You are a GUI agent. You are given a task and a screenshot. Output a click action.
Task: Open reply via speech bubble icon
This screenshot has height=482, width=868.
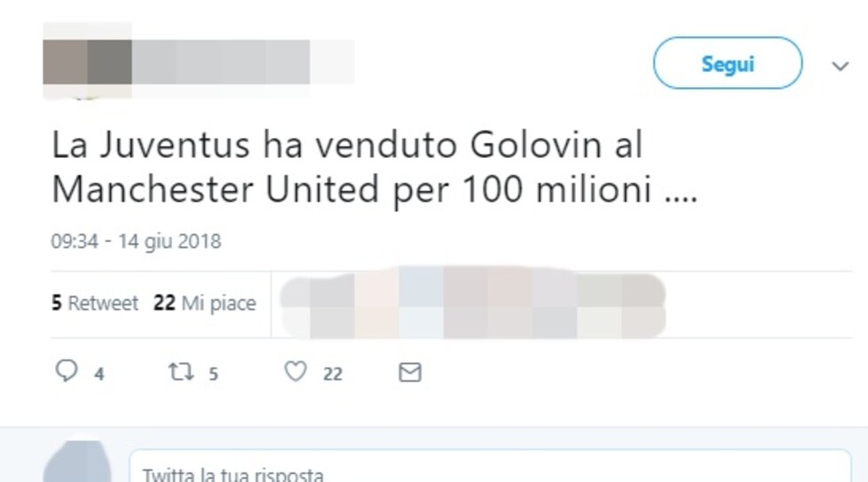[67, 371]
